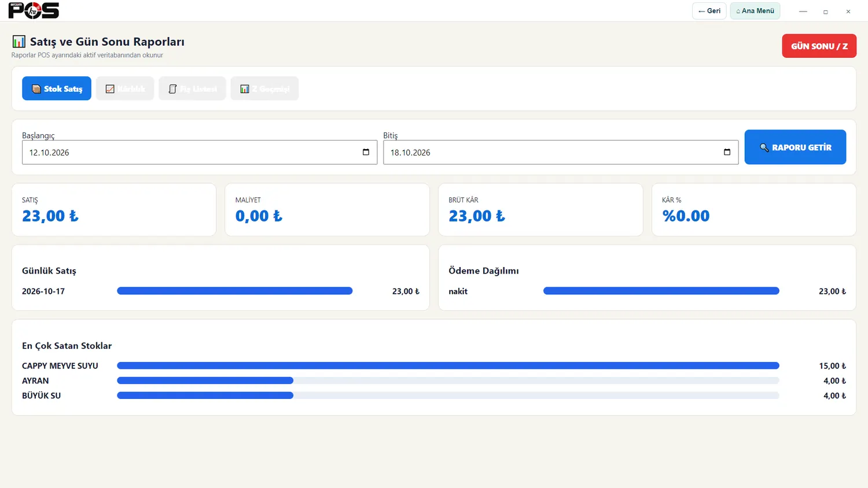Click the En Çok Satan Stoklar heading

pos(67,346)
